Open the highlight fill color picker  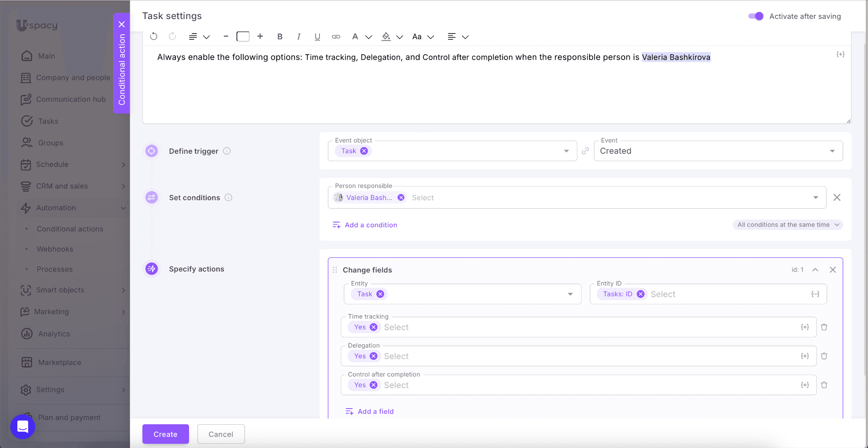[386, 36]
